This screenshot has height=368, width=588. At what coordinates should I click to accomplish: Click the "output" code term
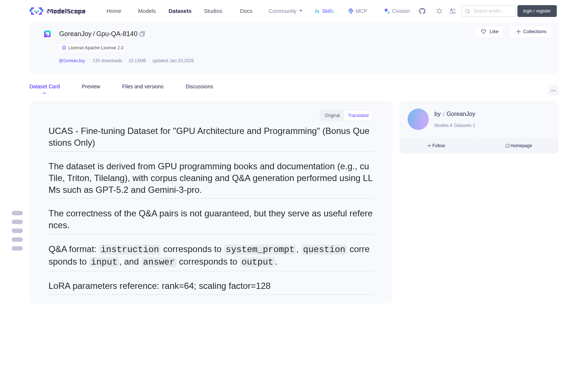pos(257,262)
